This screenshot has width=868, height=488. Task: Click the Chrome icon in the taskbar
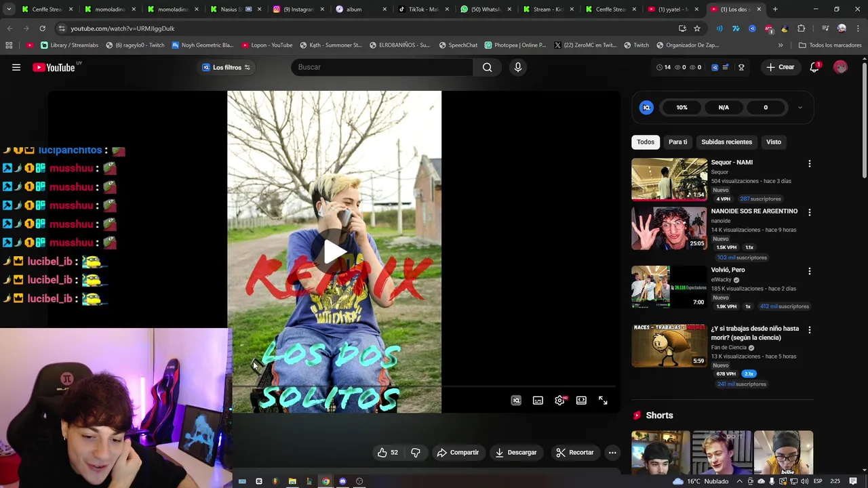tap(325, 481)
